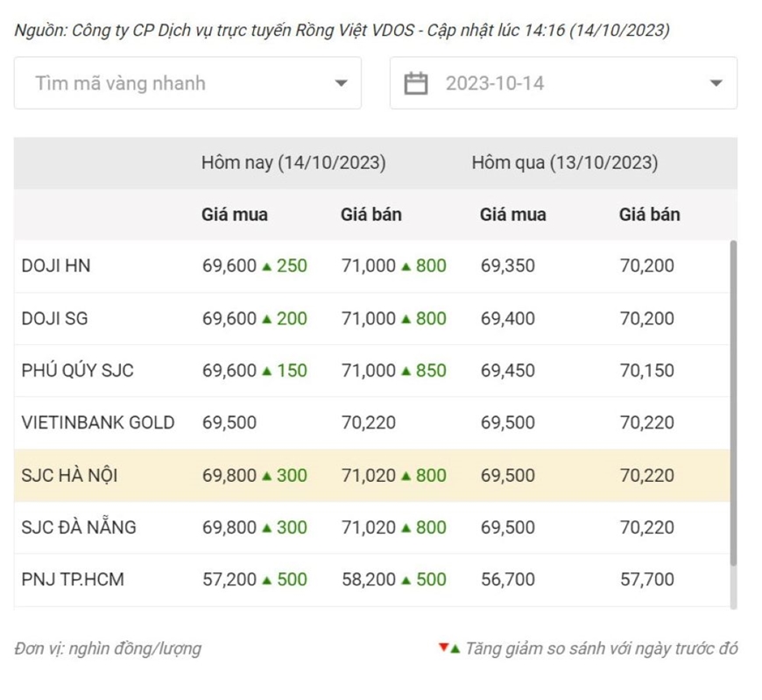Click "Giá mua" header under Hôm nay
The width and height of the screenshot is (762, 700).
pos(235,215)
